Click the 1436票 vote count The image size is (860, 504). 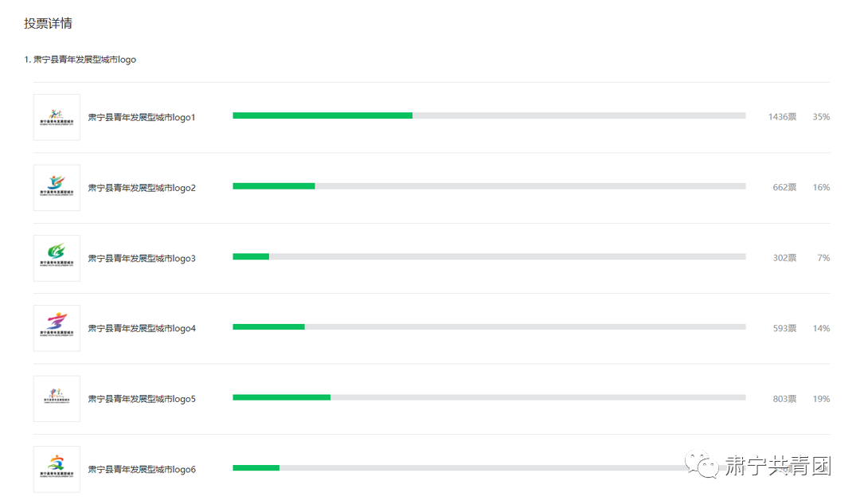point(782,117)
